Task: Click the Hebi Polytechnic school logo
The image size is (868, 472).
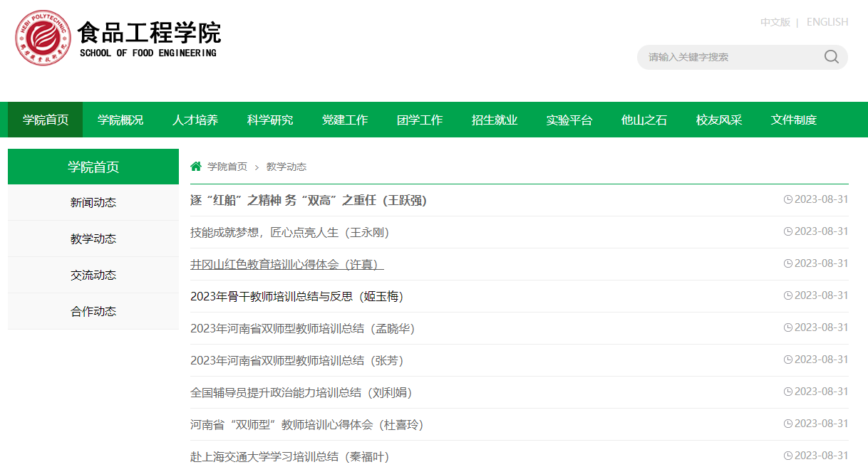Action: click(44, 38)
